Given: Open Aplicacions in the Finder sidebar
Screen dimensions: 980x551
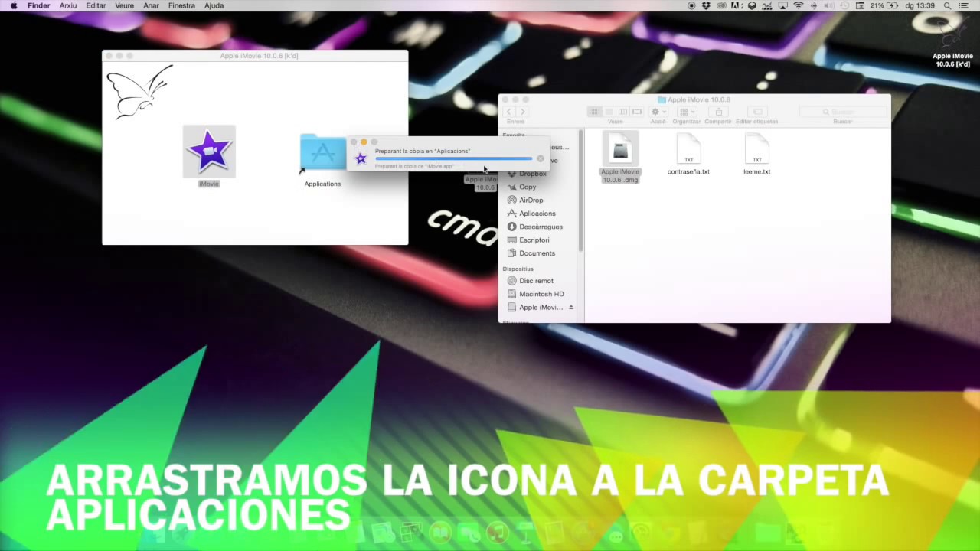Looking at the screenshot, I should (x=539, y=214).
